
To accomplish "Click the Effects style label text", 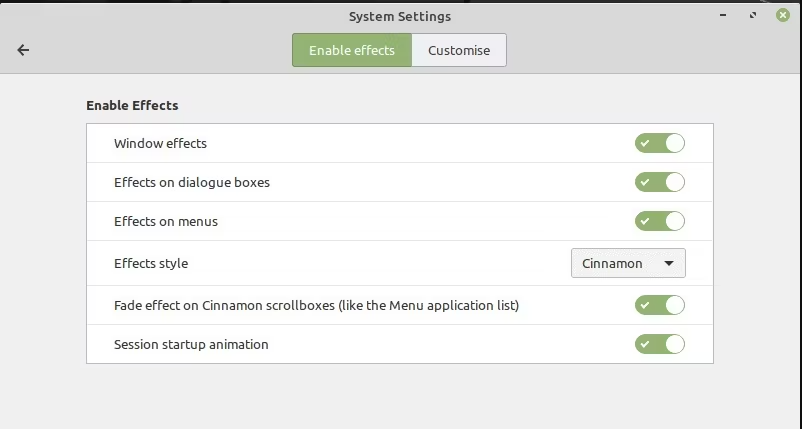I will pyautogui.click(x=151, y=263).
